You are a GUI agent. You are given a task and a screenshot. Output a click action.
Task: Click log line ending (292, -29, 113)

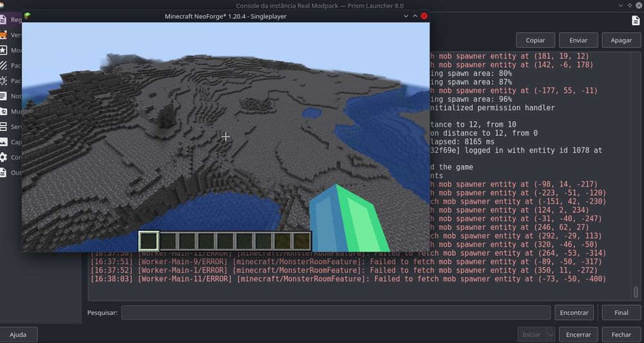coord(516,236)
